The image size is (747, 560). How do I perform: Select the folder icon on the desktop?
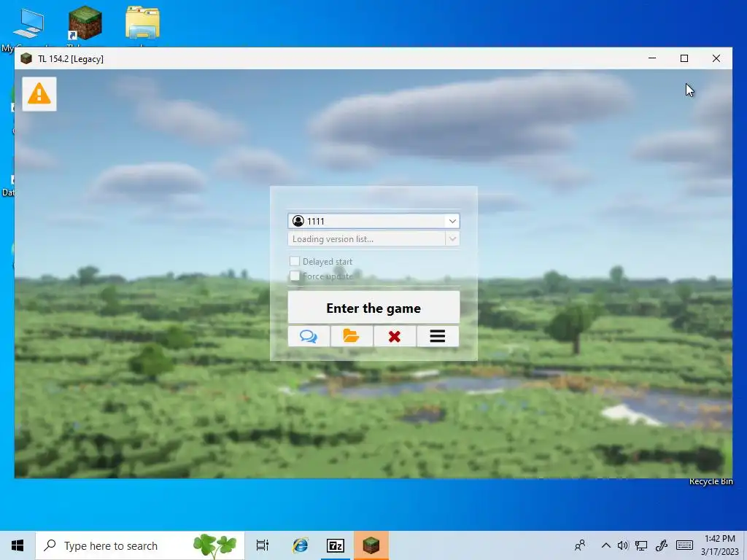tap(142, 23)
